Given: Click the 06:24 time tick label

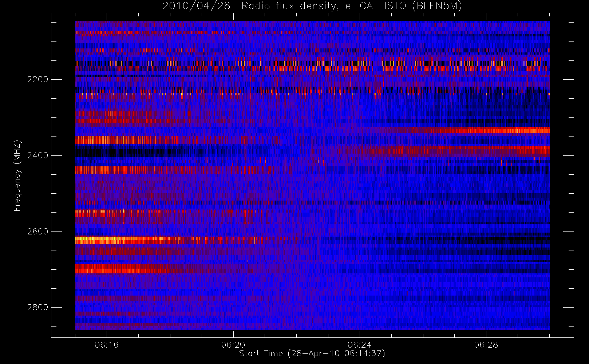Looking at the screenshot, I should click(360, 345).
